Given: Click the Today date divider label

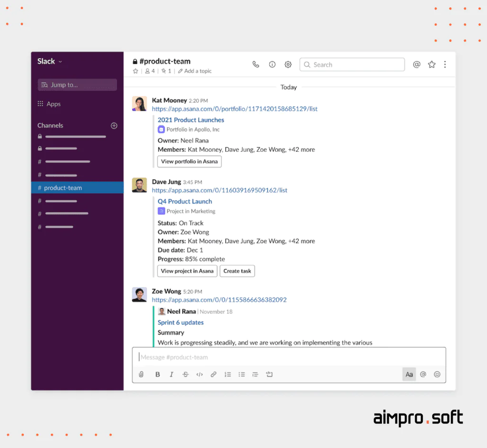Looking at the screenshot, I should point(289,88).
